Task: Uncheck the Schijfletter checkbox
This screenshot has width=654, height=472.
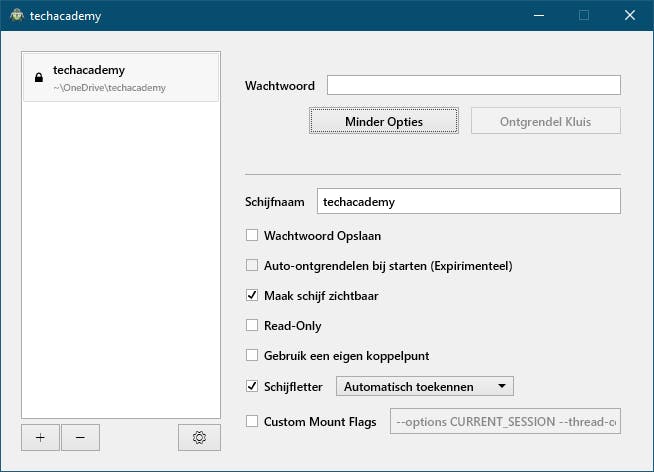Action: 252,385
